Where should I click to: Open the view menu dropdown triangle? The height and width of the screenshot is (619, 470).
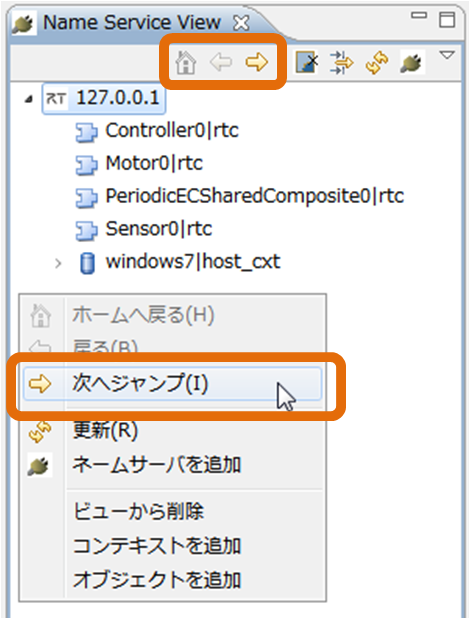click(x=447, y=55)
